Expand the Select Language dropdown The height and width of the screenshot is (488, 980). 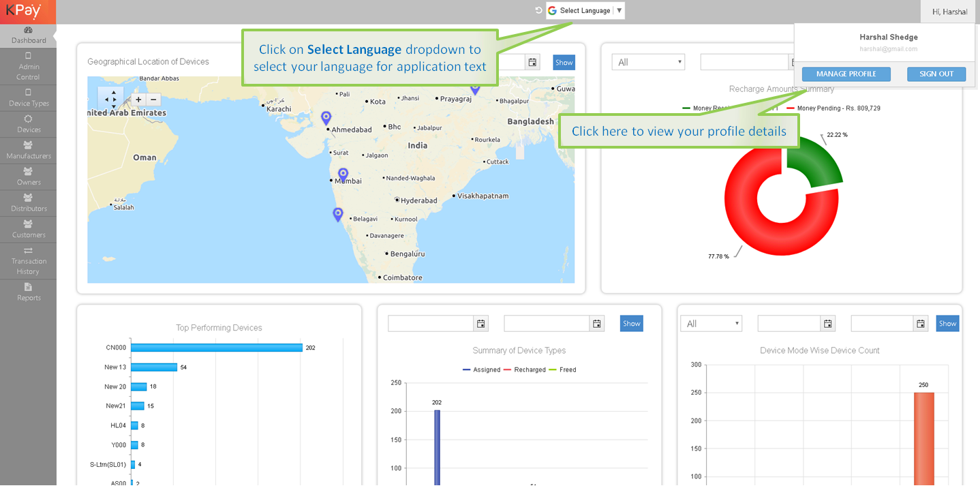(585, 11)
